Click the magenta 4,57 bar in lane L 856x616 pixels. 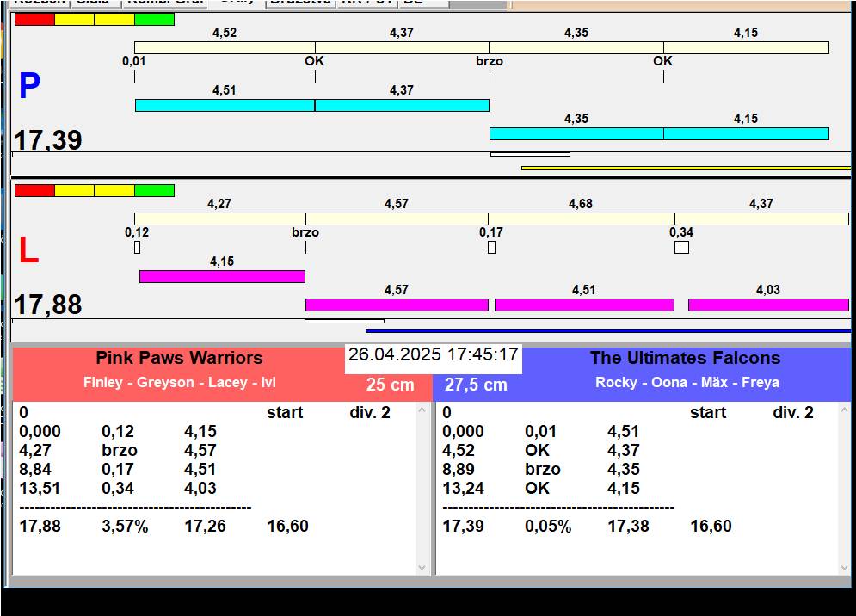397,305
